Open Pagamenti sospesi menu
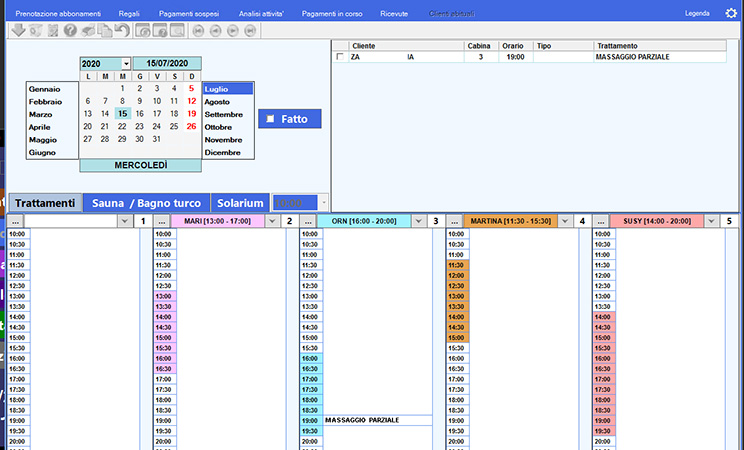Screen dimensions: 744x450 click(189, 14)
